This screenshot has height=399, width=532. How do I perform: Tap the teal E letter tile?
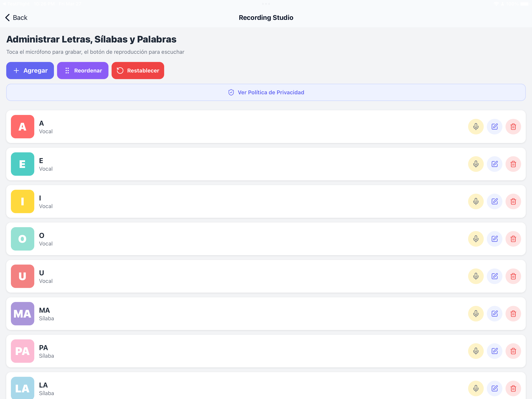point(23,164)
